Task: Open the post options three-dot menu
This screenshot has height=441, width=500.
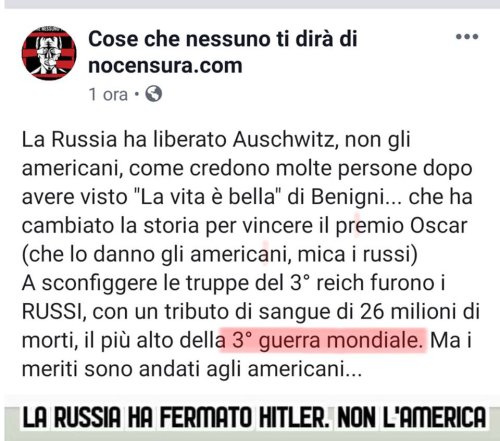Action: pyautogui.click(x=467, y=37)
